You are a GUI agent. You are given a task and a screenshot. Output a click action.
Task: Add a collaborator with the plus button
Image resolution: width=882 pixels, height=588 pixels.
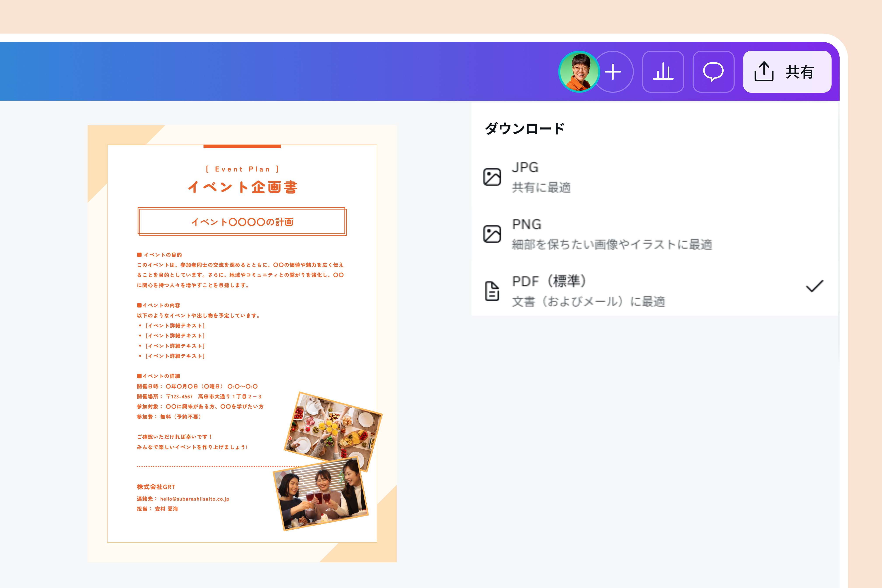[614, 72]
